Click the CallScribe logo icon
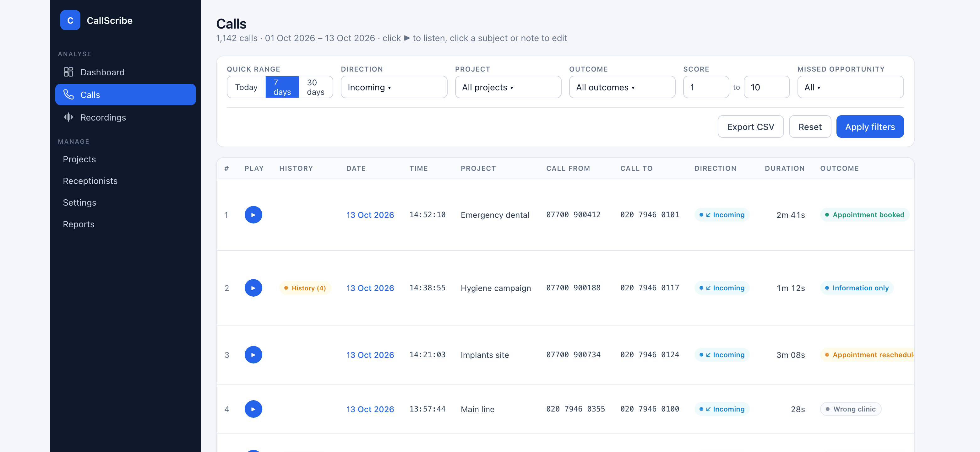The height and width of the screenshot is (452, 980). click(70, 20)
